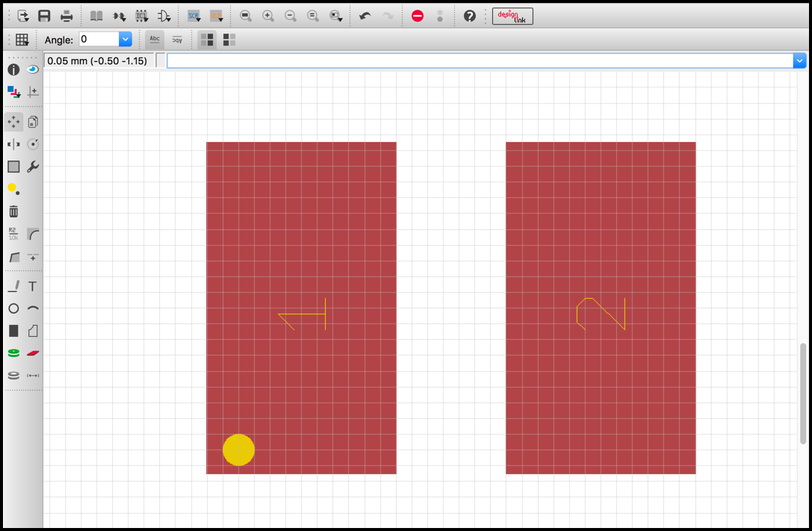Click the Undo arrow
The width and height of the screenshot is (812, 531).
pos(365,16)
